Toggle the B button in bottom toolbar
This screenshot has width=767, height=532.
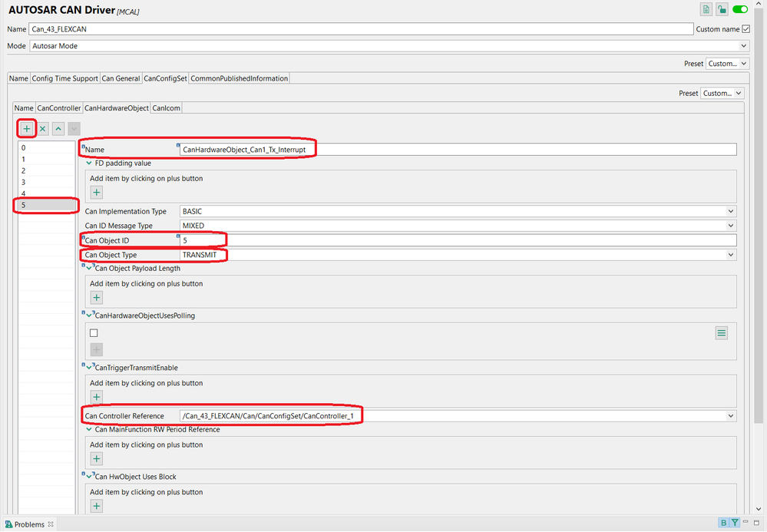click(723, 523)
